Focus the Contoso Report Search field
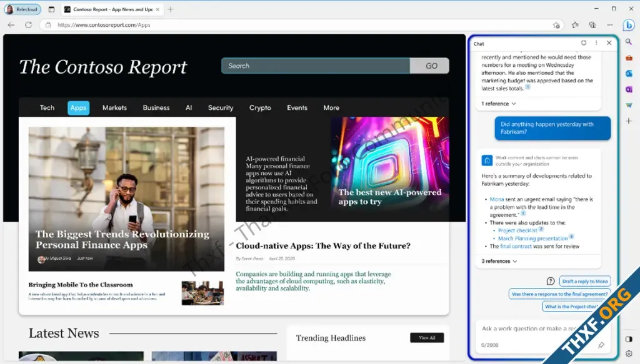The height and width of the screenshot is (364, 640). coord(316,66)
